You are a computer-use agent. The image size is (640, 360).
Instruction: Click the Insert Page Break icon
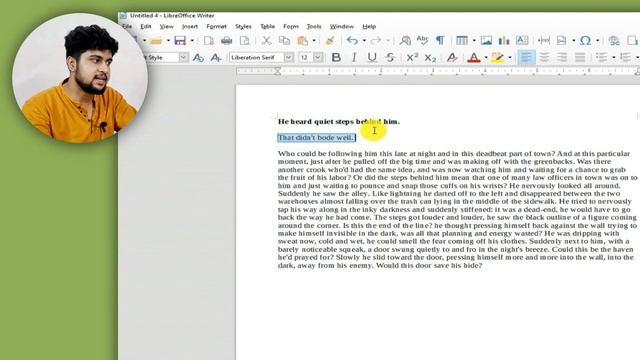click(x=544, y=40)
